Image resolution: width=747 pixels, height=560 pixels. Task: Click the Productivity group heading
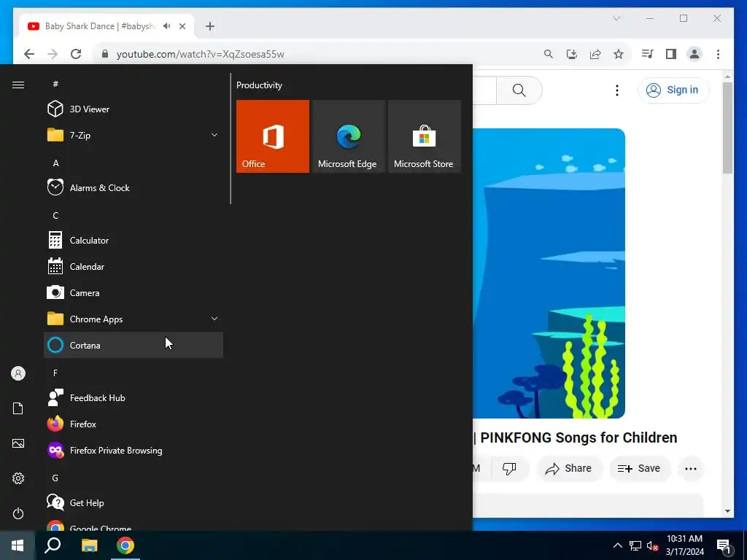click(x=259, y=85)
